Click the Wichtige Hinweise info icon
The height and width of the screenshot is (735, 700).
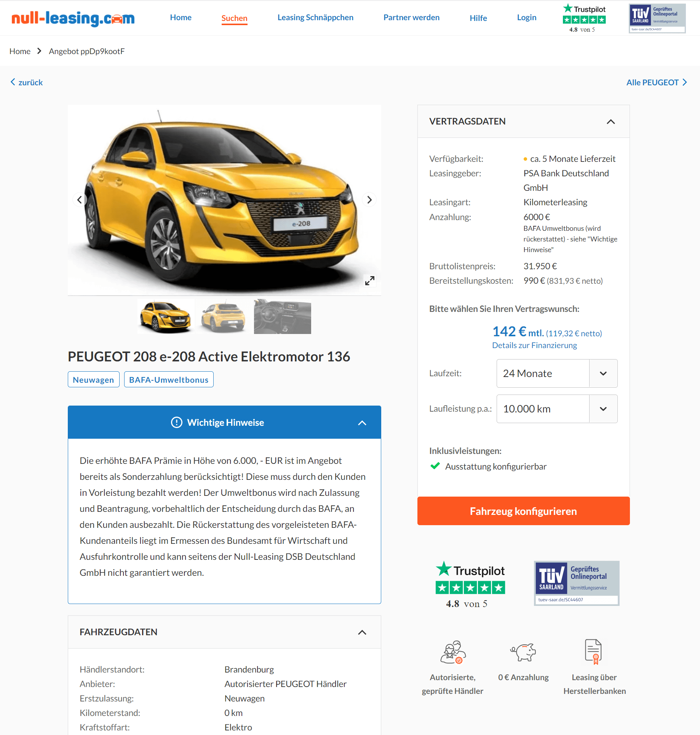point(177,422)
